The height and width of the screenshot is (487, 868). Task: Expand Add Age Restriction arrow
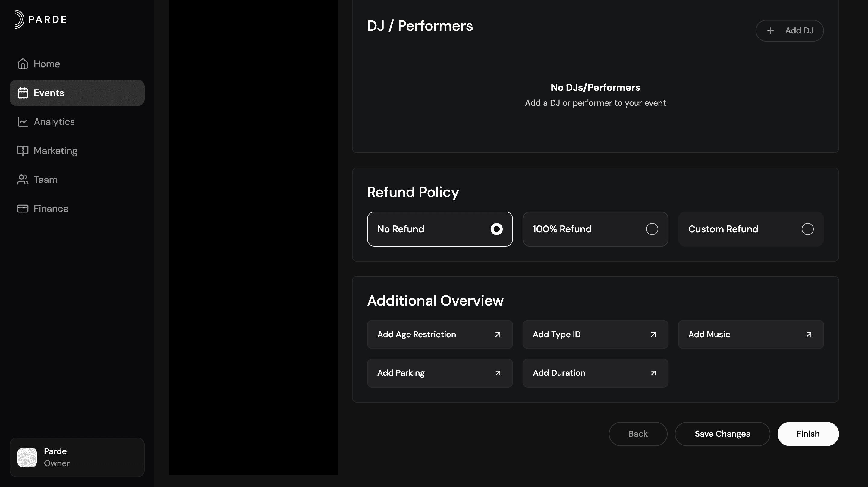498,334
